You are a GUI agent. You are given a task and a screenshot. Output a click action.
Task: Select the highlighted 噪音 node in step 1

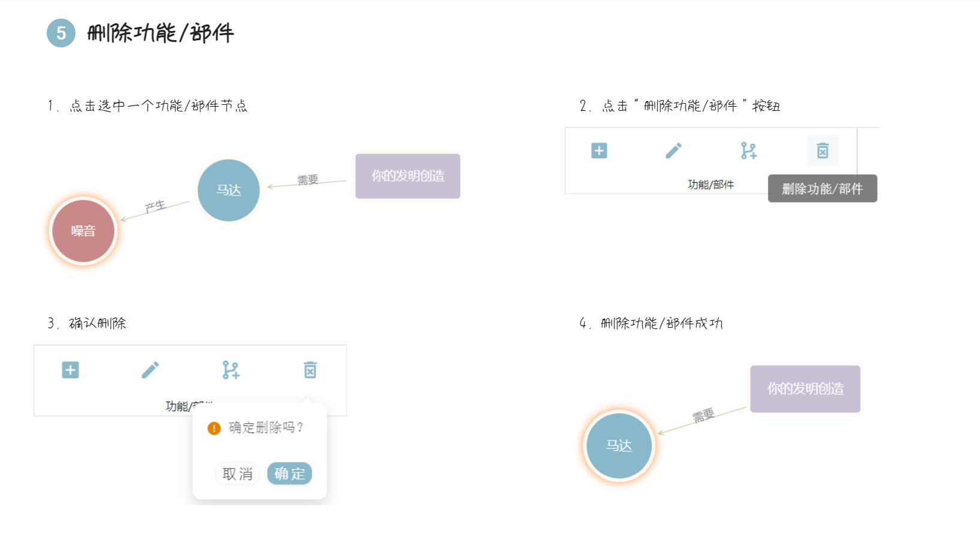point(83,230)
